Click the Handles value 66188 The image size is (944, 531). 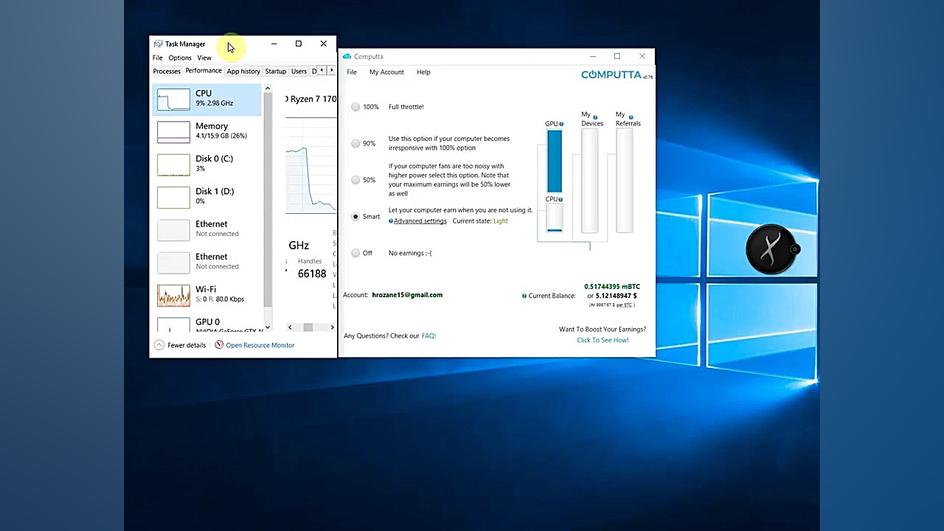click(x=312, y=274)
